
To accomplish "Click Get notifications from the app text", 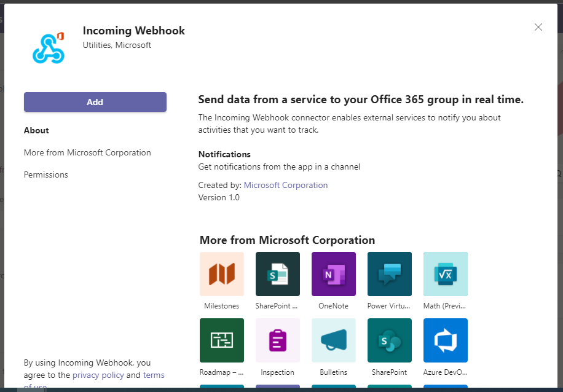I will tap(279, 167).
